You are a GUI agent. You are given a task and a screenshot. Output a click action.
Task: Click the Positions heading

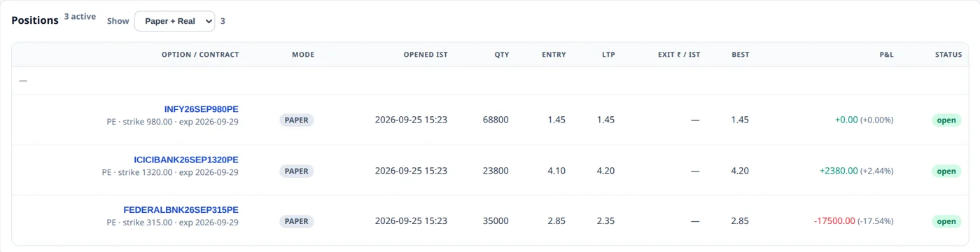[x=35, y=20]
